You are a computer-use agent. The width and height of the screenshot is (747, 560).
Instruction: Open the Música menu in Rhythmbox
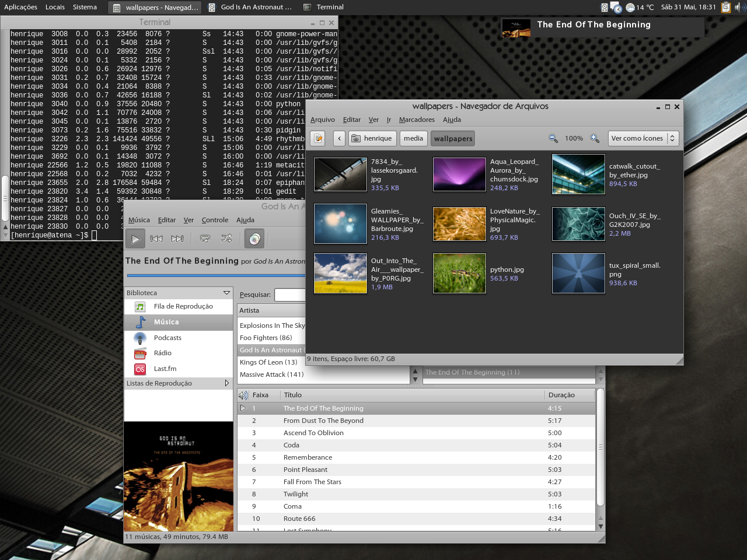coord(139,220)
